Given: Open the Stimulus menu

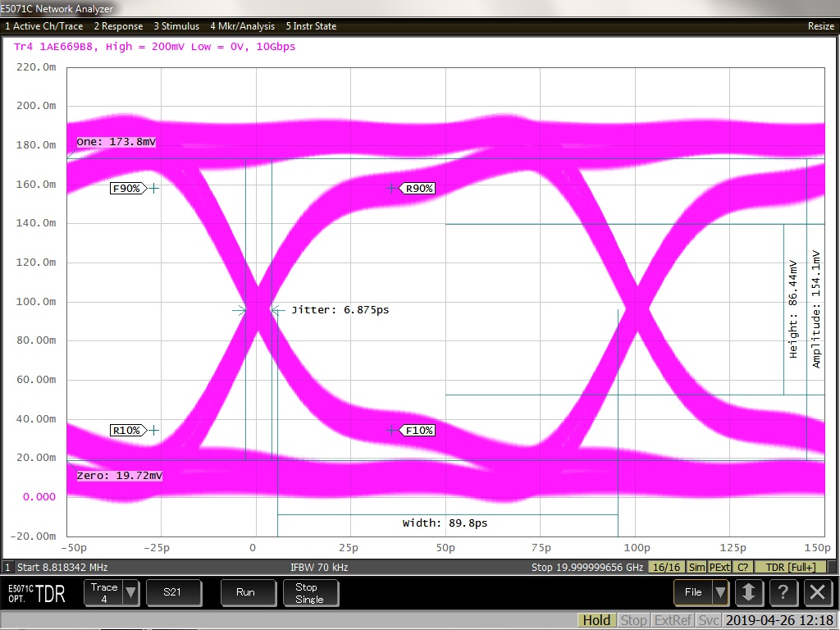Looking at the screenshot, I should (177, 26).
